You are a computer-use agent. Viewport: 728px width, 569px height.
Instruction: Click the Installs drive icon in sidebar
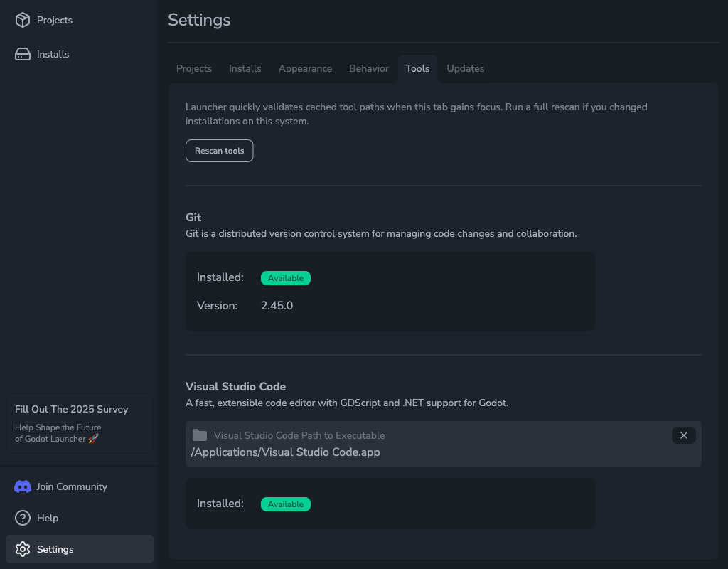[22, 53]
